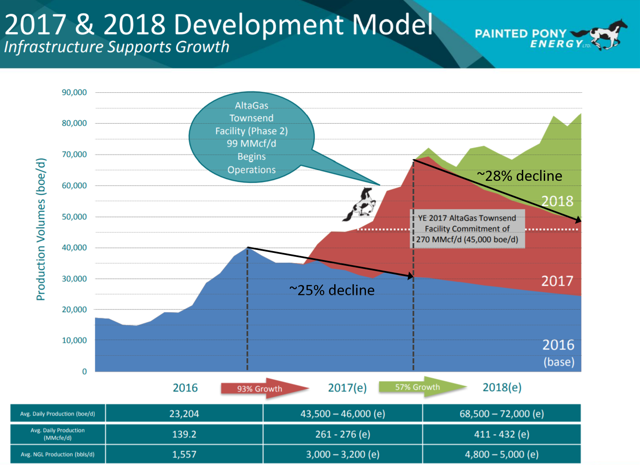
Task: Click the green 57% Growth arrow
Action: tap(422, 387)
